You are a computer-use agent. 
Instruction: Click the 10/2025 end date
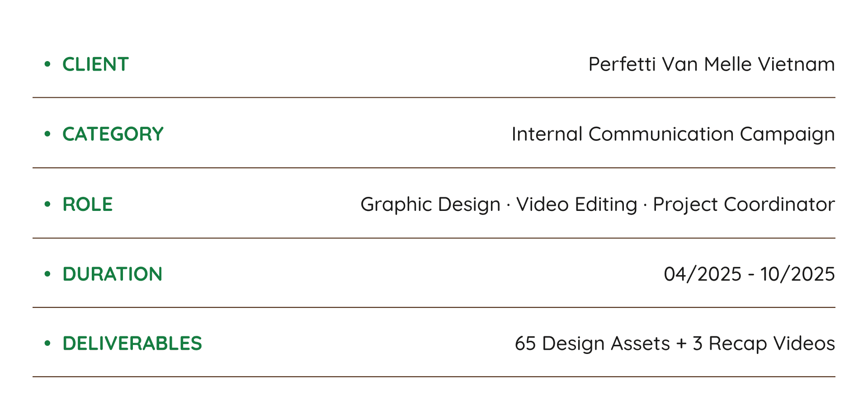click(797, 274)
